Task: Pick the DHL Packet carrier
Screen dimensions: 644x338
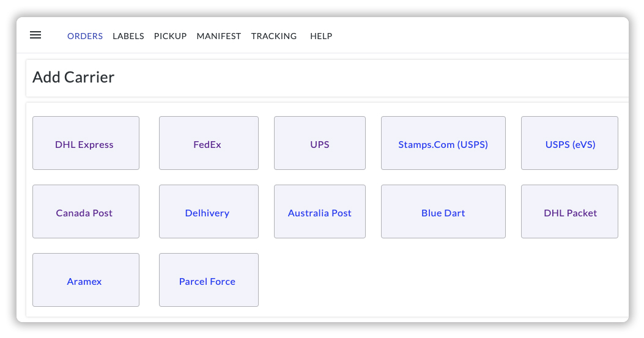Action: click(569, 211)
